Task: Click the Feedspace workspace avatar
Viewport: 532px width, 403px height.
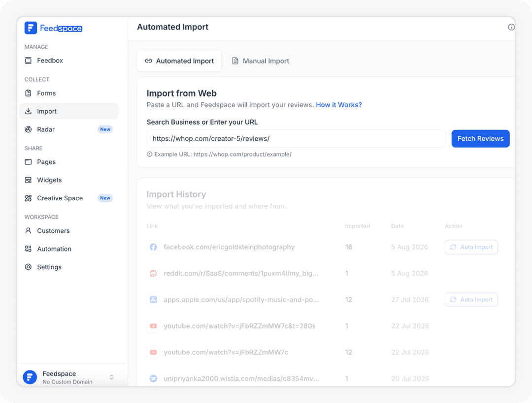Action: 30,377
